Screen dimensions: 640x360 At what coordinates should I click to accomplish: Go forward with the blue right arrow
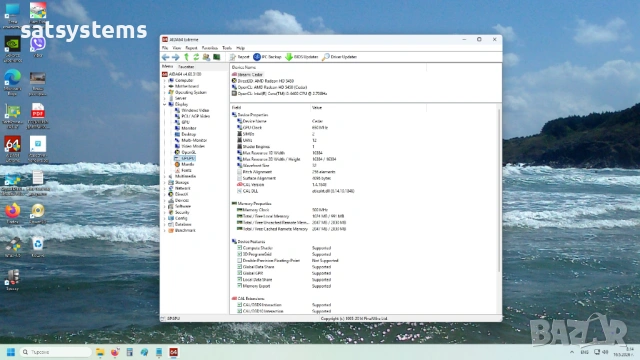point(176,57)
